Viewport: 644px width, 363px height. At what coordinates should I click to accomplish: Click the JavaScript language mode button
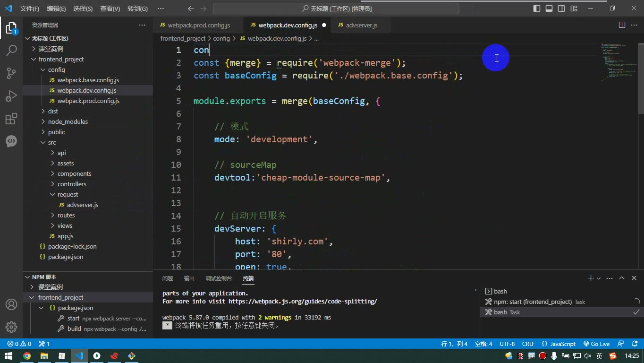click(559, 344)
